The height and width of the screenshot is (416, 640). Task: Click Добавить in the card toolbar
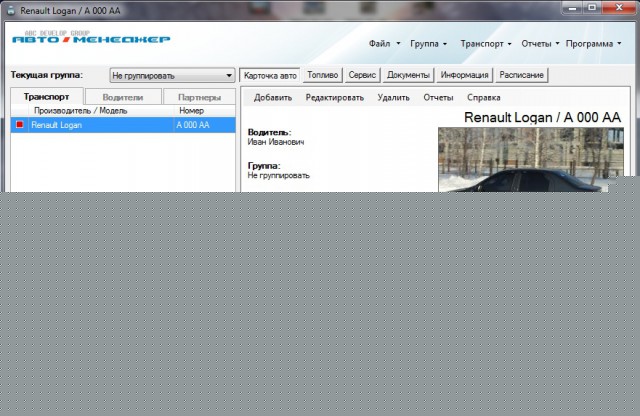tap(273, 98)
